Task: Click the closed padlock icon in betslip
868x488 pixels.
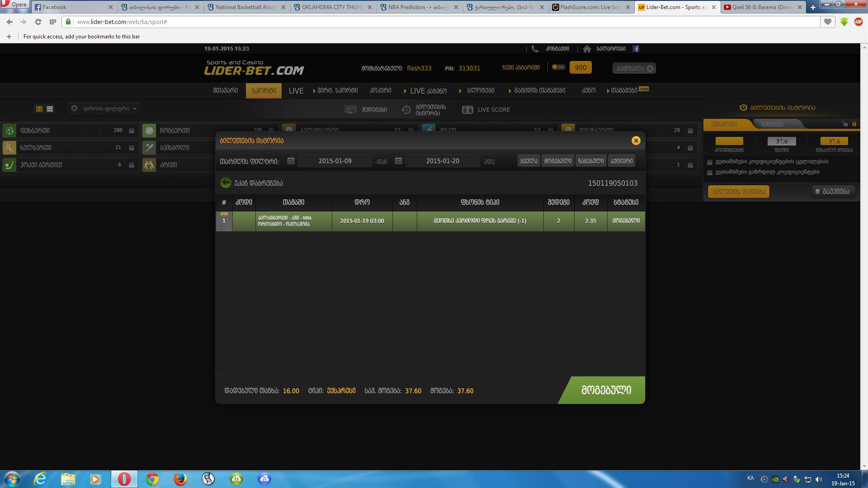Action: coord(854,124)
